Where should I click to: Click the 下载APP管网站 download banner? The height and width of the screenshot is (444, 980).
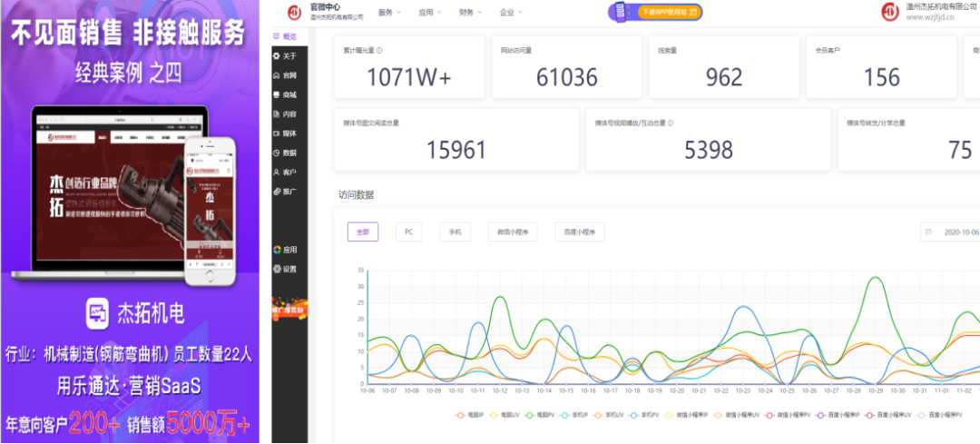point(656,12)
